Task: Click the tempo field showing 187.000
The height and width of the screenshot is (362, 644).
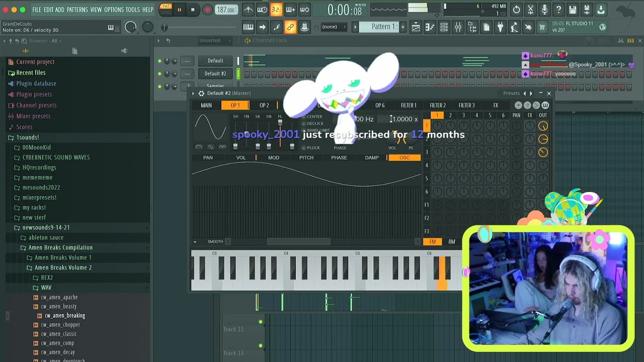Action: click(x=226, y=10)
